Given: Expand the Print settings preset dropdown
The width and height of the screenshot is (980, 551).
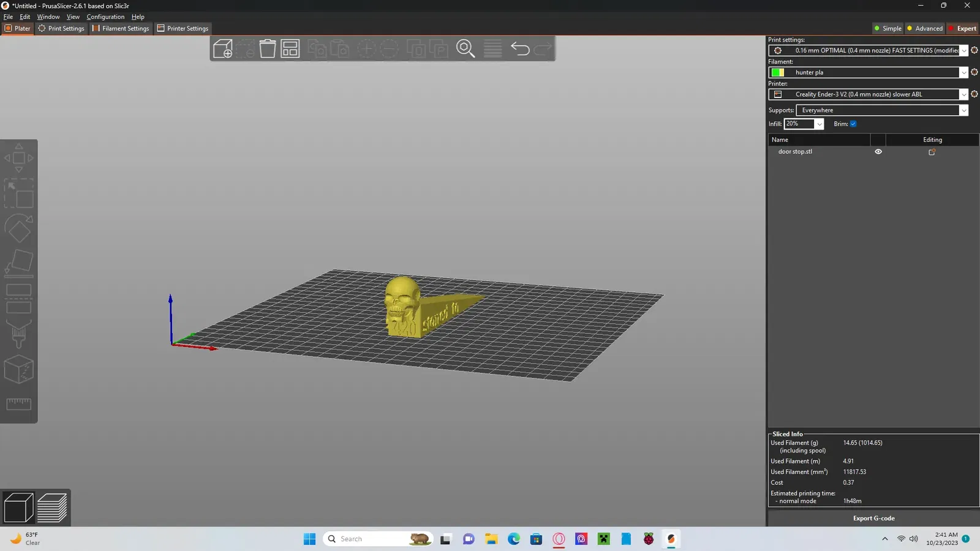Looking at the screenshot, I should 963,51.
